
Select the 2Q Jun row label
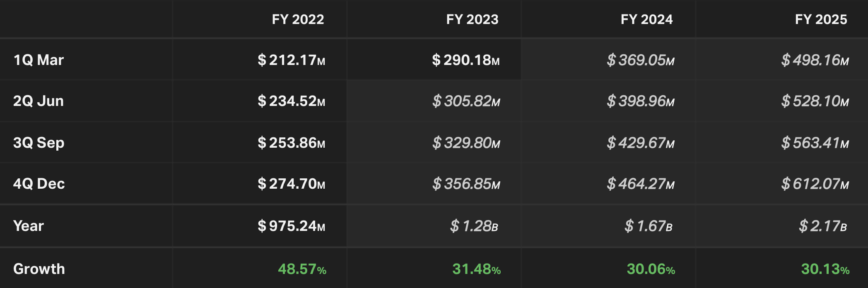[39, 101]
